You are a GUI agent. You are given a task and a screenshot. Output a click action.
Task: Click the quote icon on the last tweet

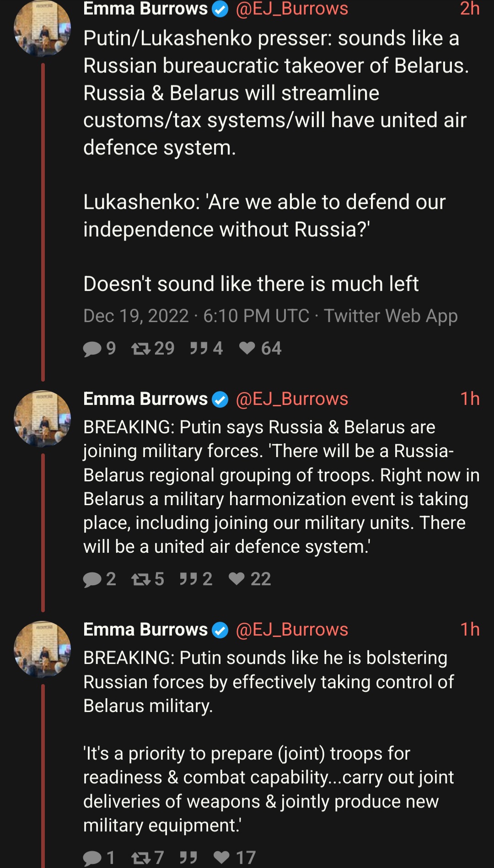coord(188,857)
